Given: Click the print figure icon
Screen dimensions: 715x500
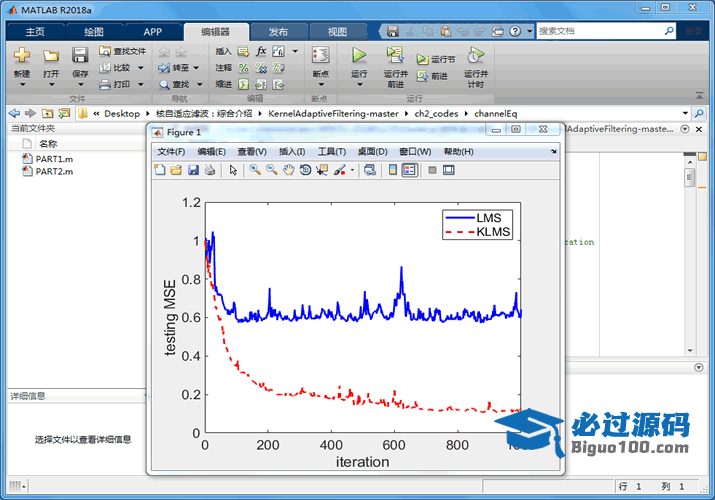Looking at the screenshot, I should pyautogui.click(x=210, y=170).
